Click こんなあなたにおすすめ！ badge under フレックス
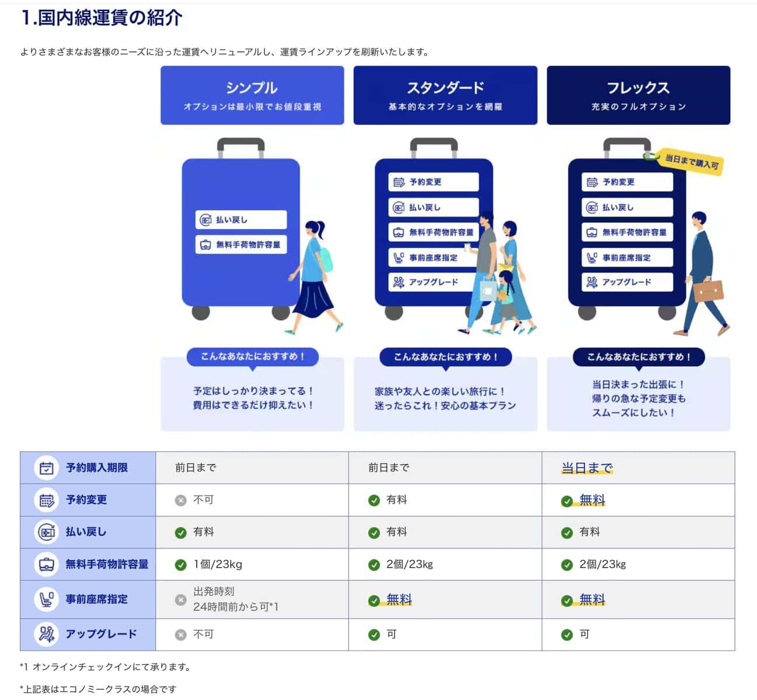Screen dimensions: 757x700 [x=639, y=357]
